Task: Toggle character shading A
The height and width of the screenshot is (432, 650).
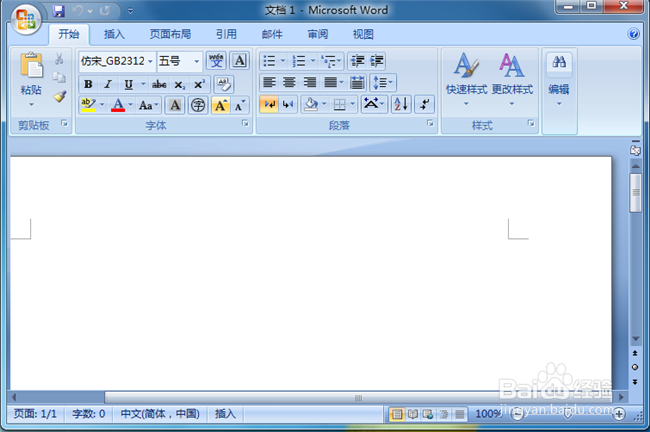Action: coord(175,105)
